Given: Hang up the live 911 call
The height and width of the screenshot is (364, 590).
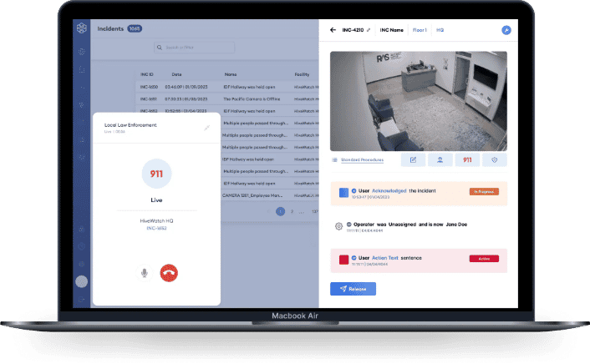Looking at the screenshot, I should (170, 272).
